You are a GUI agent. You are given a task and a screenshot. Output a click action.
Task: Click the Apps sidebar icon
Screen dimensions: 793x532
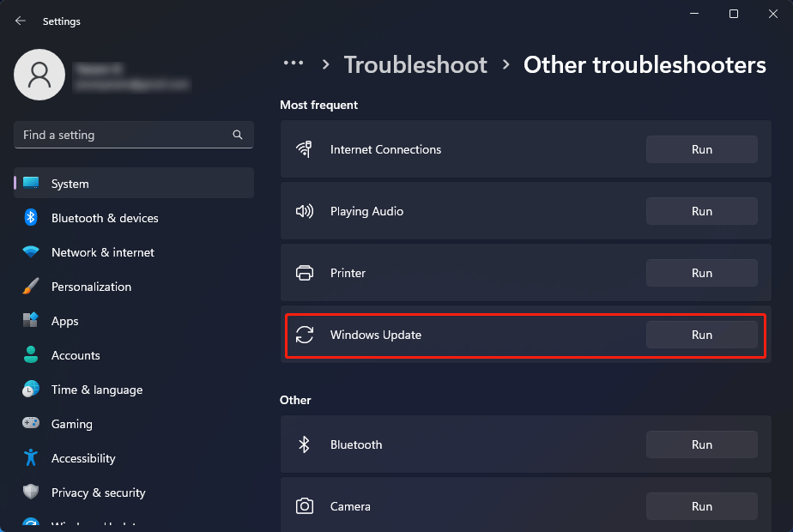pyautogui.click(x=31, y=320)
